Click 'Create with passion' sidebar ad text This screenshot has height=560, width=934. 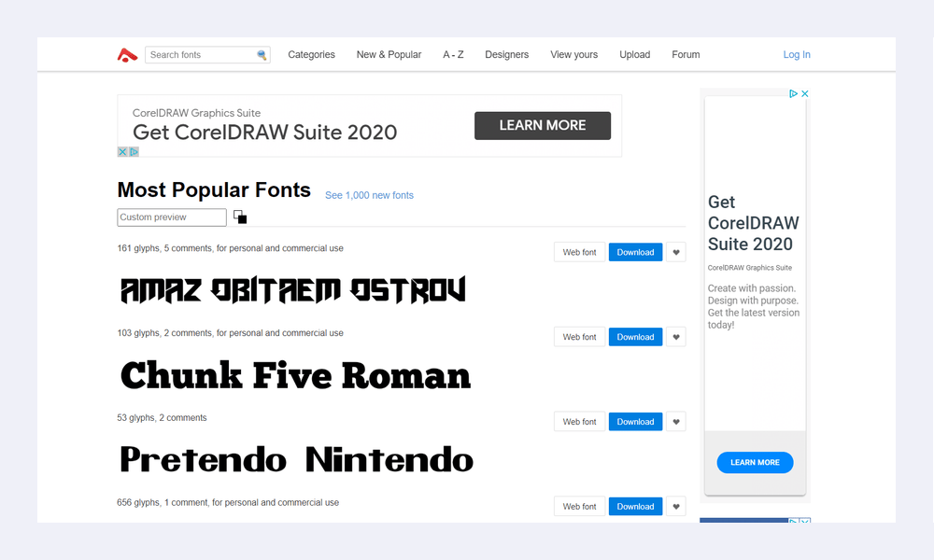pyautogui.click(x=754, y=306)
